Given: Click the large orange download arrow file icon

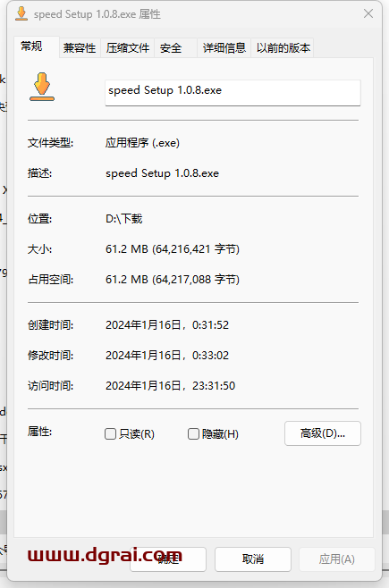Looking at the screenshot, I should point(42,87).
